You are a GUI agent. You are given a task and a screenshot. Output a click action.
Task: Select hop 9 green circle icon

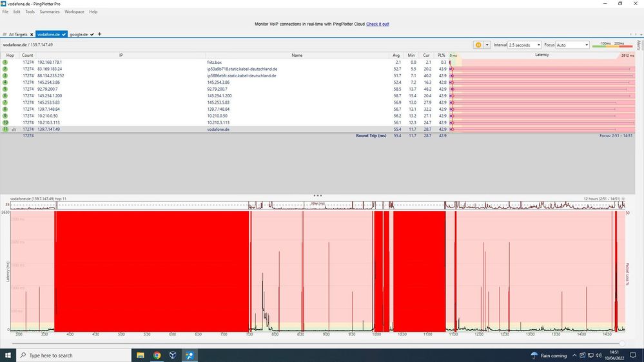pos(5,116)
